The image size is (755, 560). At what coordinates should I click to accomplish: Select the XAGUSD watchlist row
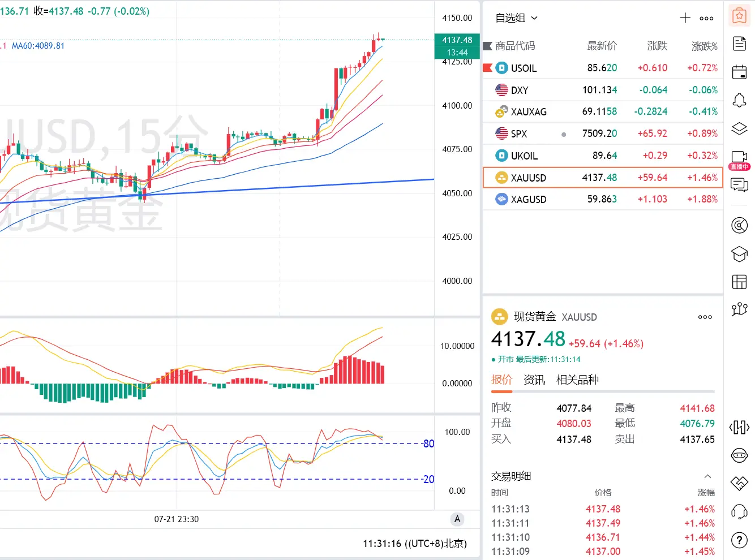[603, 199]
